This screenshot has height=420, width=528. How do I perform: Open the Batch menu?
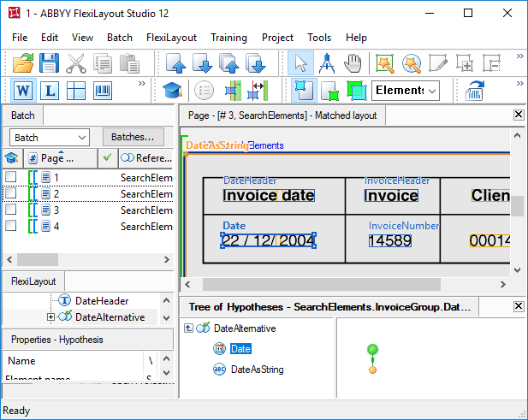[120, 38]
